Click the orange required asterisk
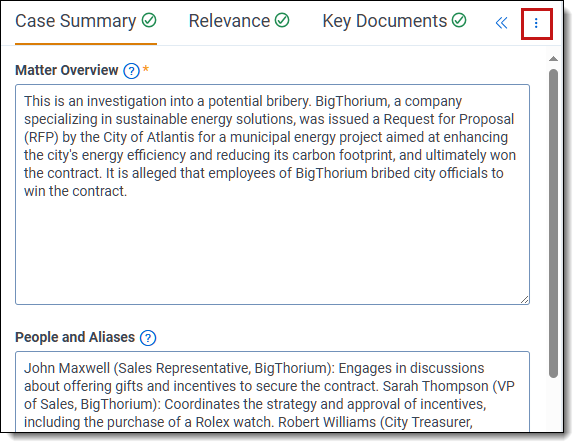 146,69
